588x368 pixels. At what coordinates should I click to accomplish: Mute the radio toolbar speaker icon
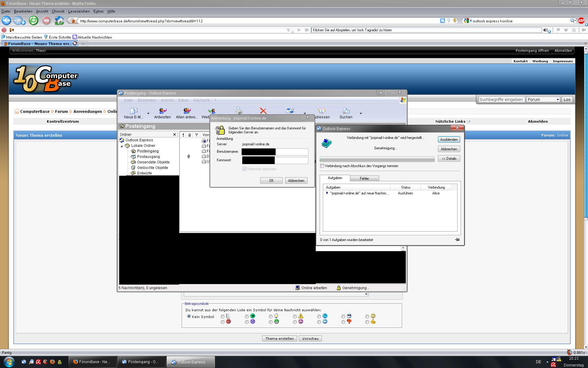tap(545, 30)
